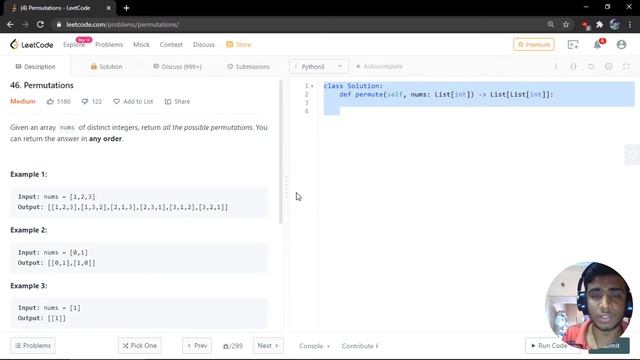Collapse the class Solution fold arrow
This screenshot has height=360, width=640.
312,86
